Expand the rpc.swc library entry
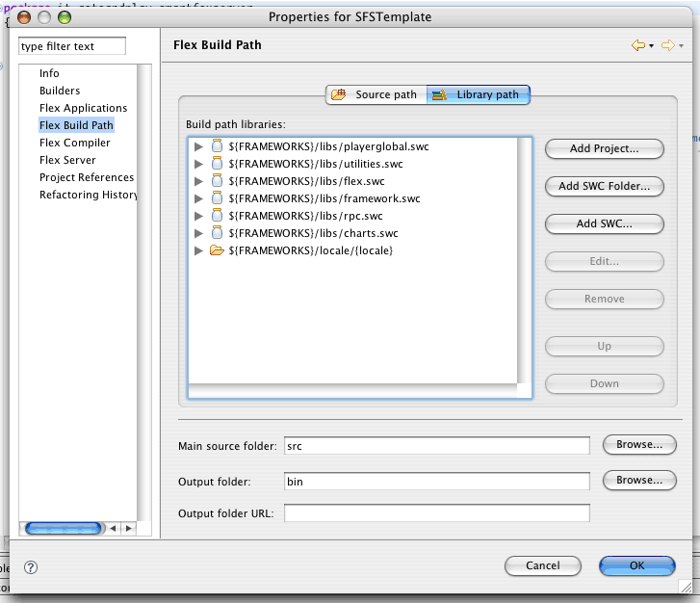 [x=198, y=216]
